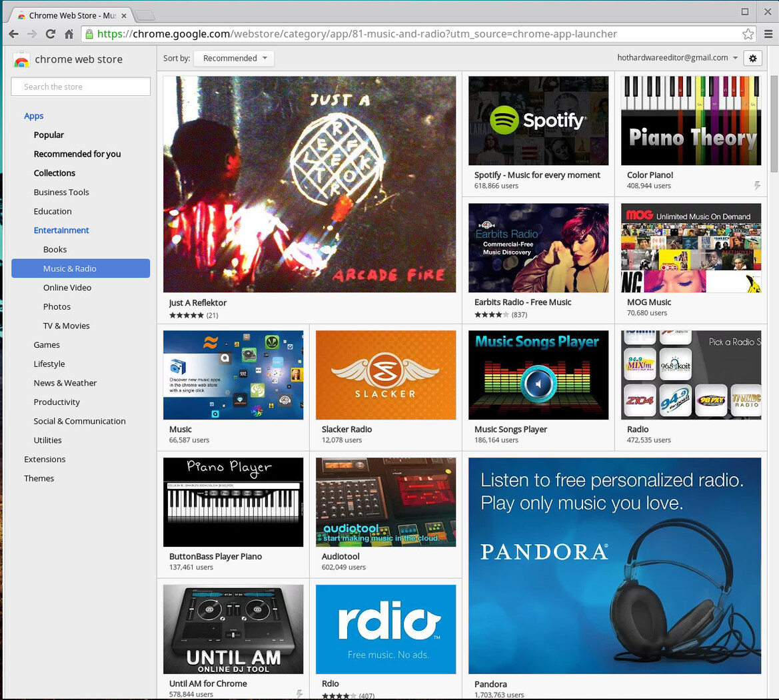Open the Books subcategory

(x=55, y=250)
